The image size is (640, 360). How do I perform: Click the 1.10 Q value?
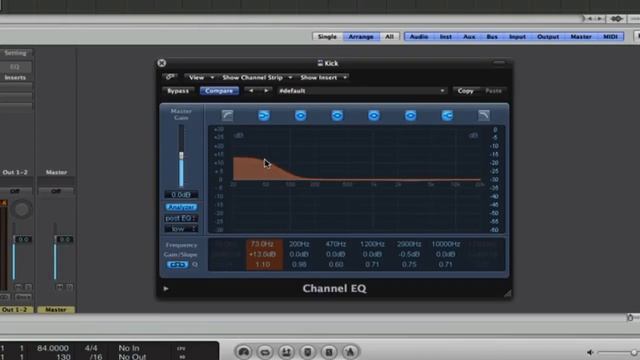(x=262, y=264)
